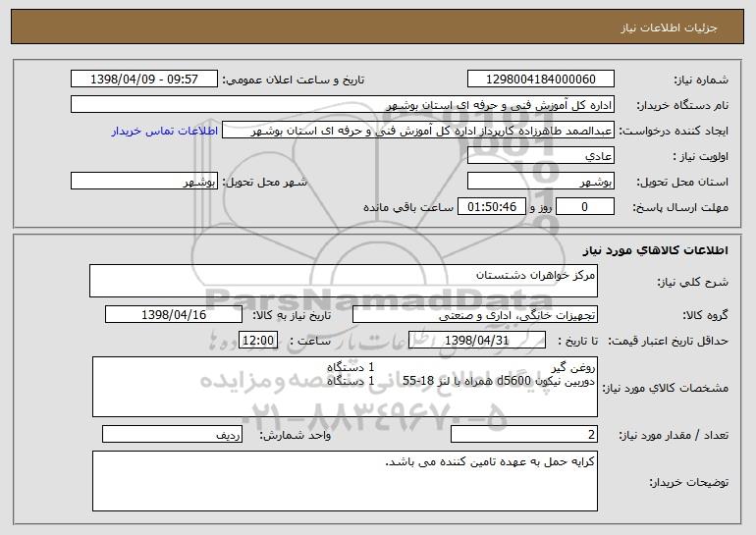Screen dimensions: 756x535
Task: Select the شهر محل تحویل field بوشهر
Action: click(x=144, y=182)
